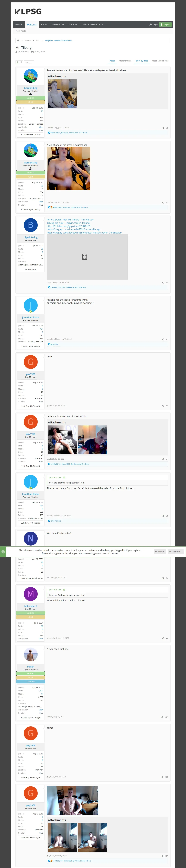Open New Posts link
The width and height of the screenshot is (186, 868).
click(21, 31)
